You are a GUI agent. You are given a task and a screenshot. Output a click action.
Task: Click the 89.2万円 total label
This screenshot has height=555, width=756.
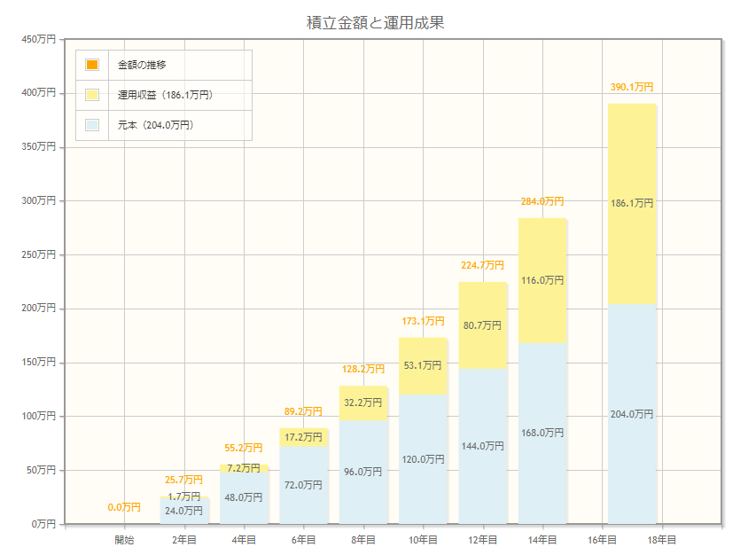pyautogui.click(x=303, y=411)
